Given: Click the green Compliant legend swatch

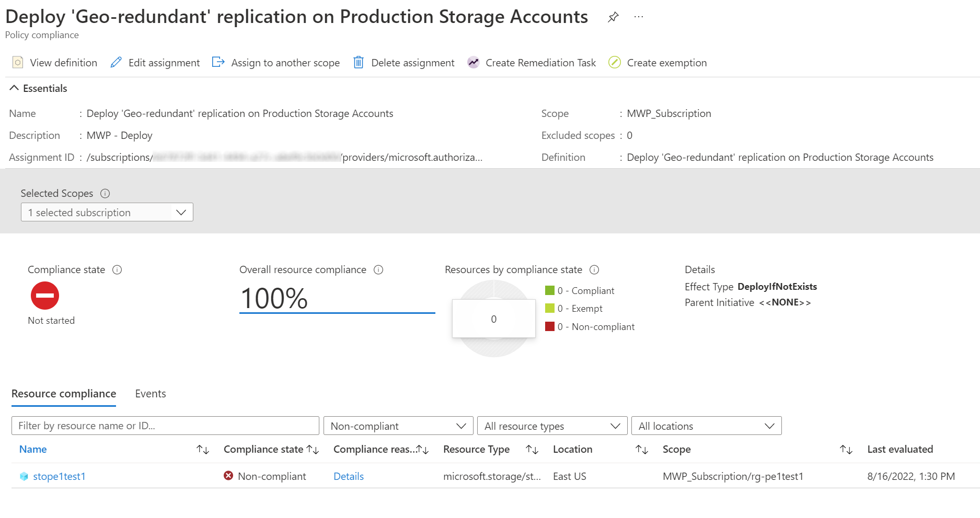Looking at the screenshot, I should tap(550, 290).
